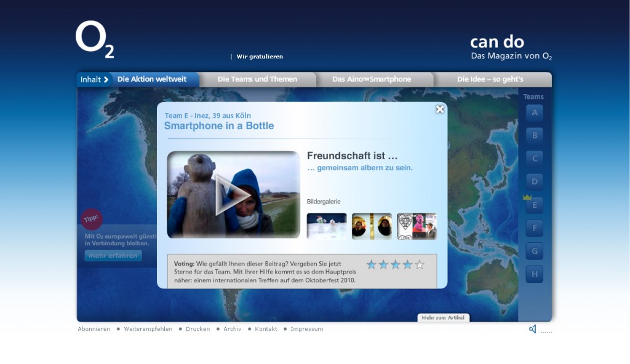
Task: Open Die Idee – so geht's tab
Action: (x=490, y=79)
